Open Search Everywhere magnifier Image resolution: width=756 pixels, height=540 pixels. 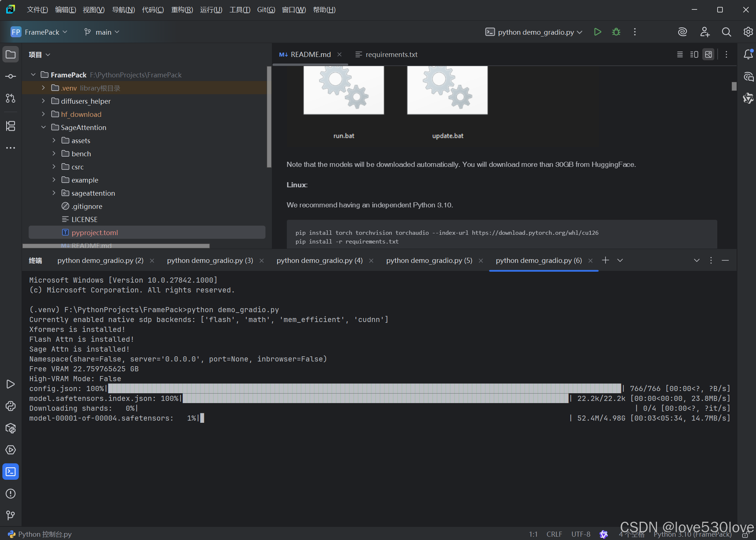726,32
